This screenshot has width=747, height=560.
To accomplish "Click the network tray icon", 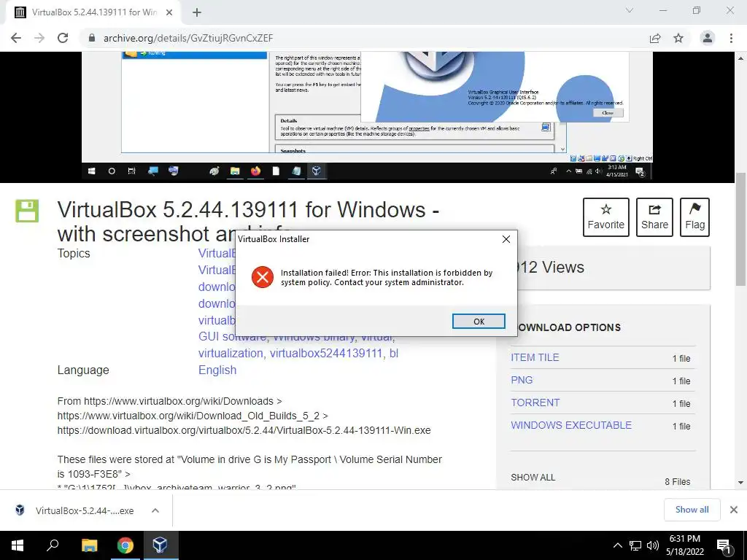I will tap(635, 545).
